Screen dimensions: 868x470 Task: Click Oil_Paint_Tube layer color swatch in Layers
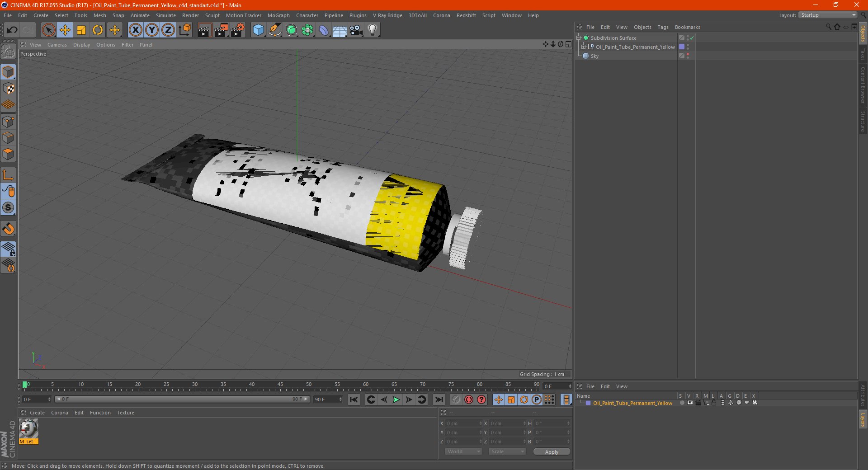[x=588, y=403]
